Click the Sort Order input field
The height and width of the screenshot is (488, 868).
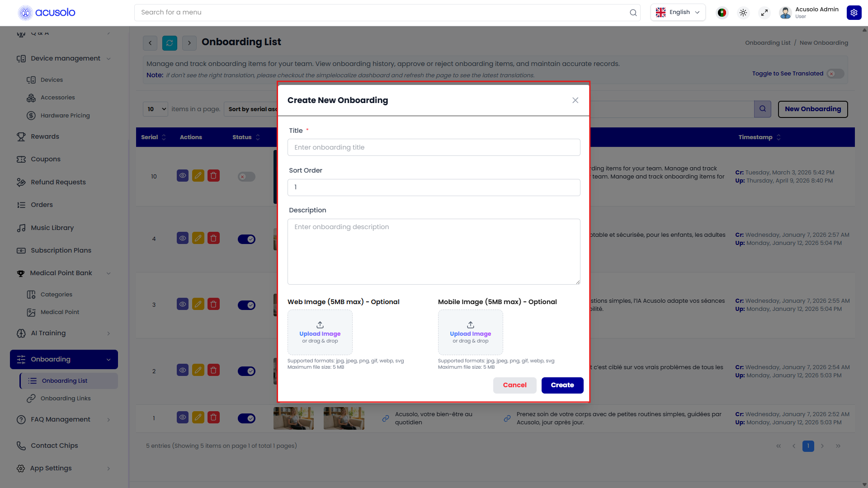pyautogui.click(x=434, y=187)
